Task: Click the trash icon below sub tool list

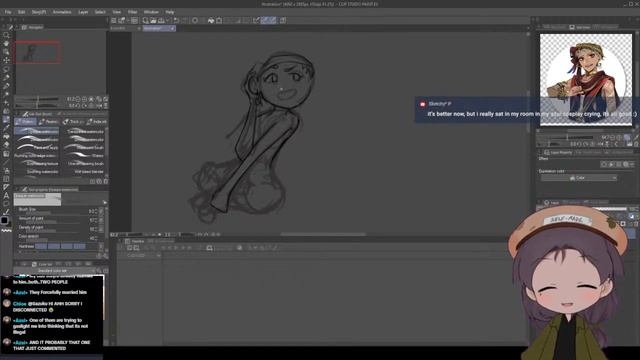Action: [x=105, y=181]
